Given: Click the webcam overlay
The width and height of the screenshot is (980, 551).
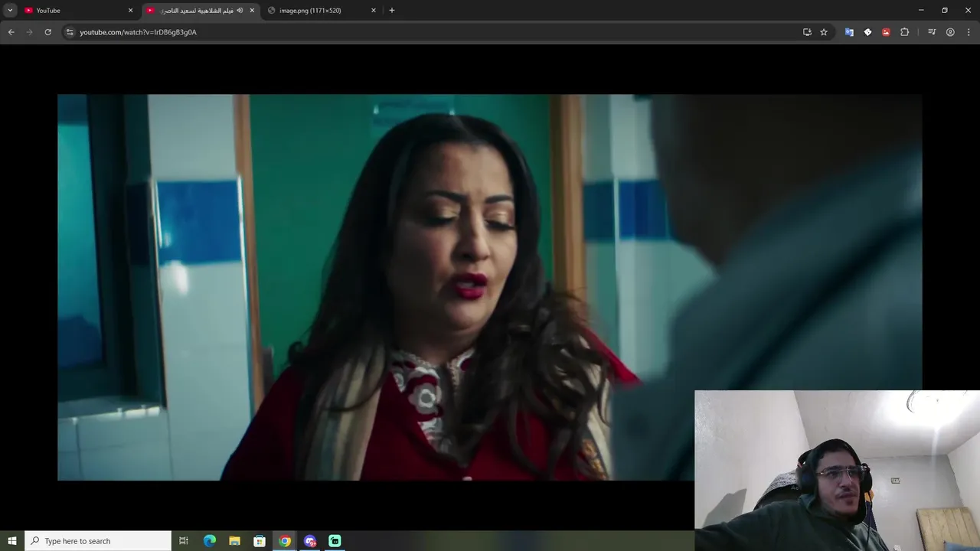Looking at the screenshot, I should click(x=837, y=471).
